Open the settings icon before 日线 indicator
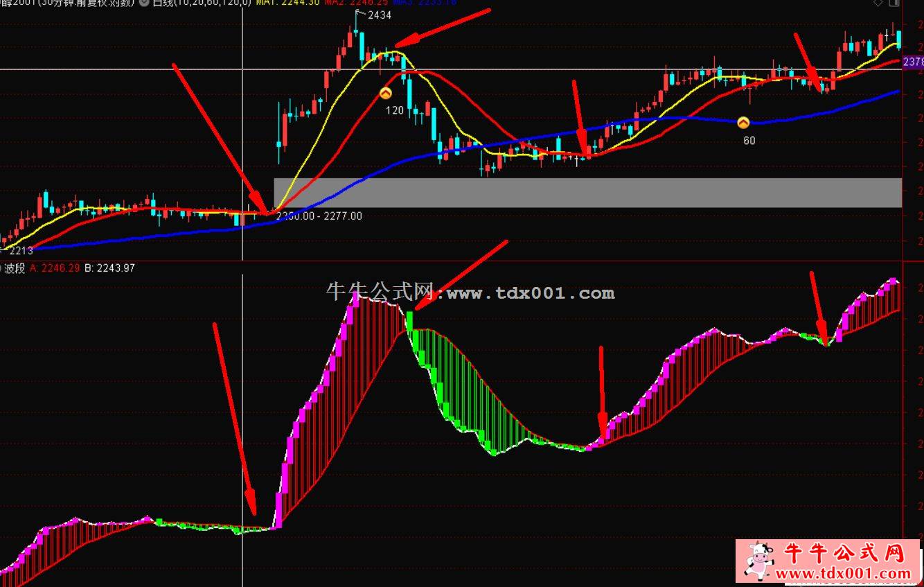This screenshot has height=587, width=924. (x=144, y=3)
